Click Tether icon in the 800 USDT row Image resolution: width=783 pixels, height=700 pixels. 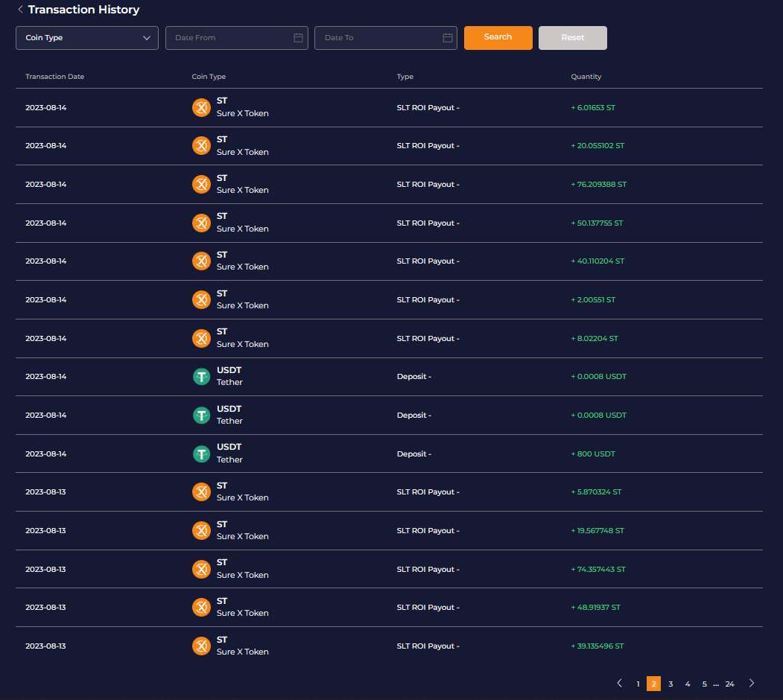[x=201, y=454]
